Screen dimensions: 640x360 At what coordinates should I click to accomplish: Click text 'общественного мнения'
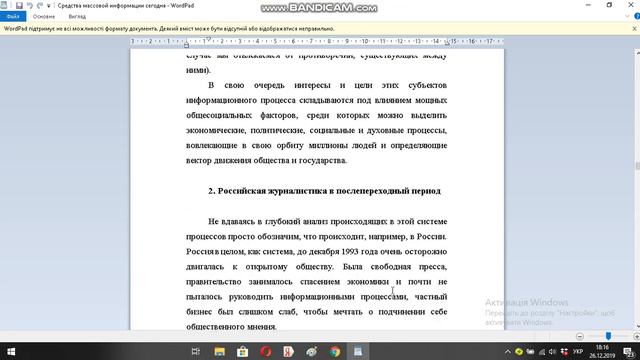coord(231,327)
